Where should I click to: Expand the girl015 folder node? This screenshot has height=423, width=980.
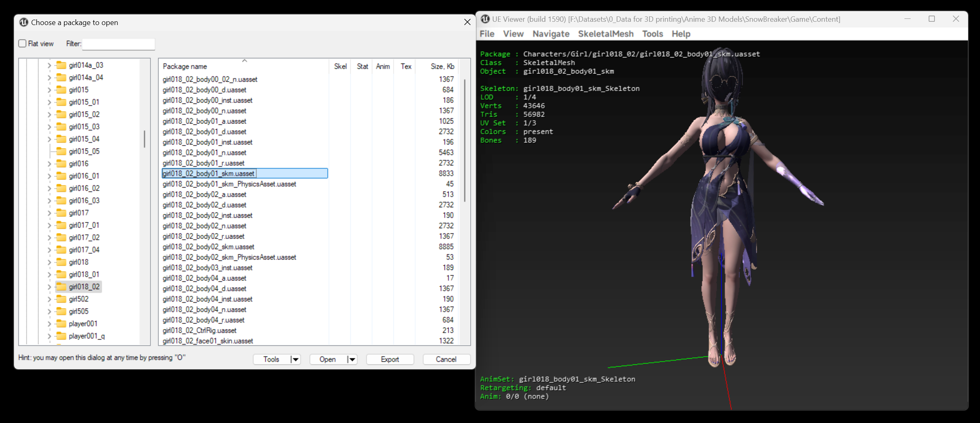coord(49,90)
